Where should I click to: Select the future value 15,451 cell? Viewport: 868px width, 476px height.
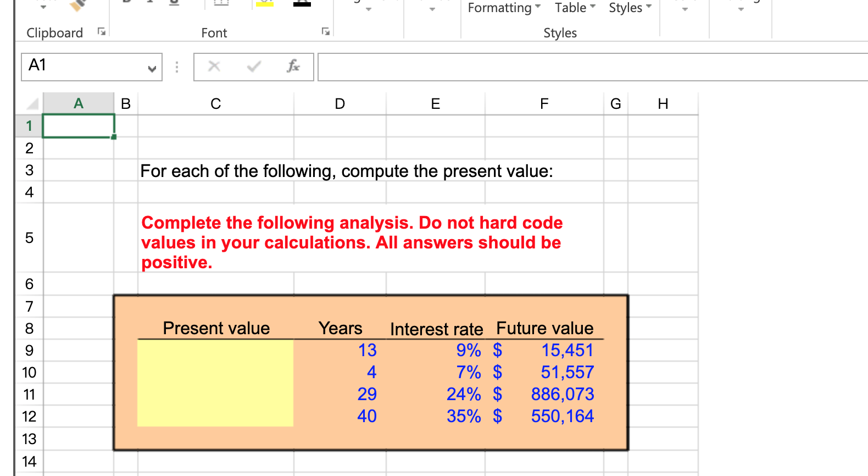[x=544, y=350]
